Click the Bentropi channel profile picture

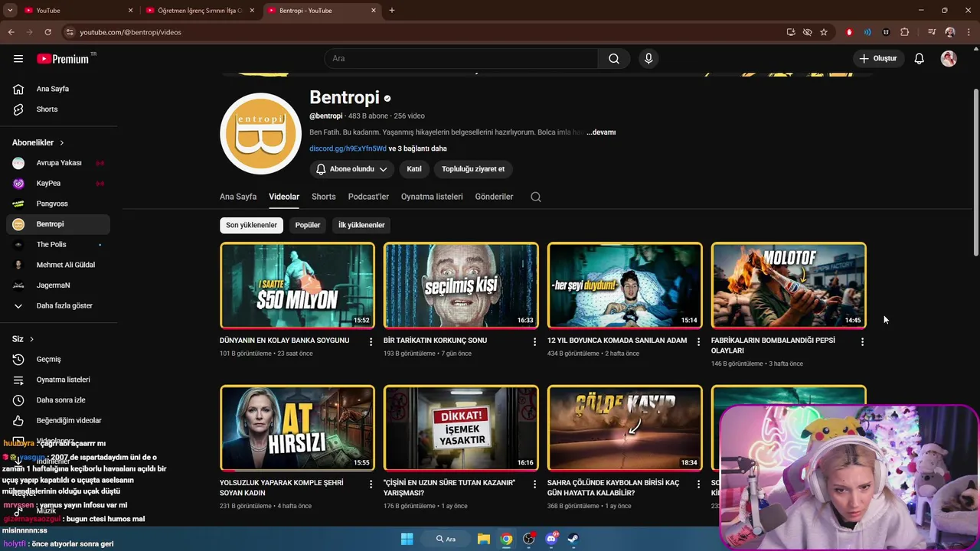click(x=260, y=134)
